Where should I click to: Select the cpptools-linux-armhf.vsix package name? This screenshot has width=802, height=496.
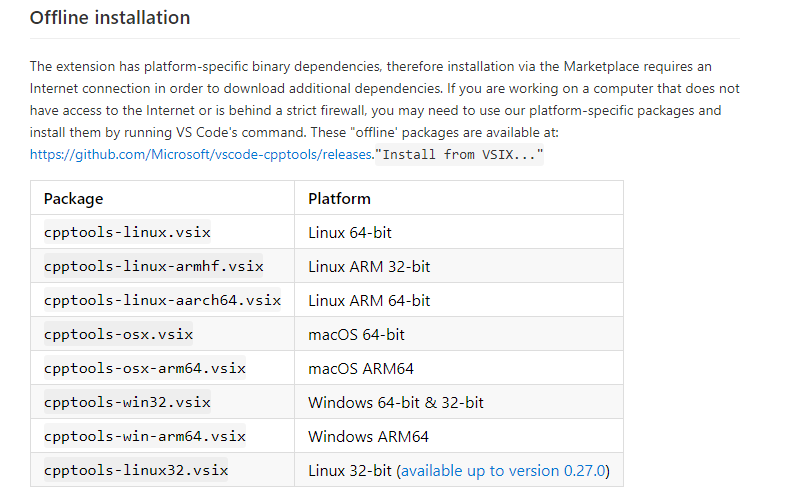pyautogui.click(x=153, y=266)
